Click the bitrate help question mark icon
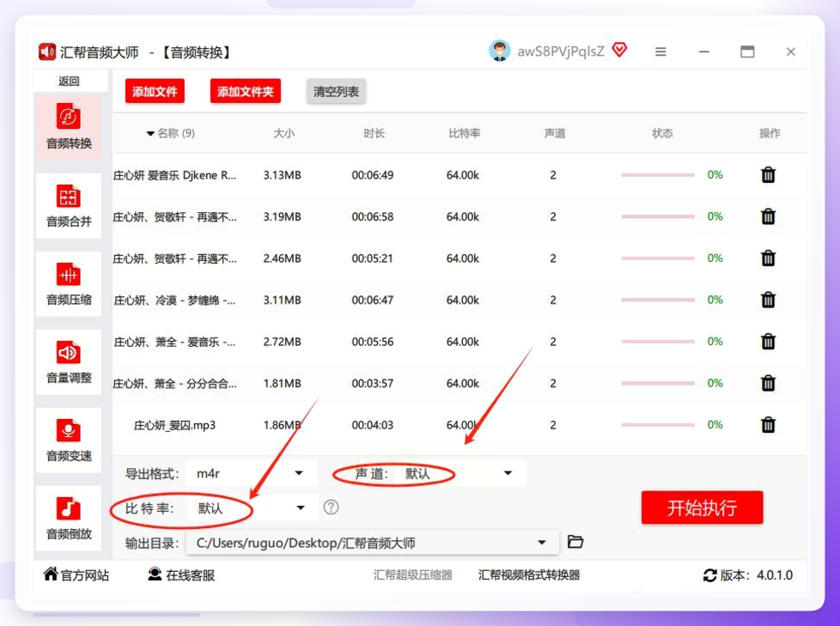The image size is (840, 626). [x=331, y=507]
